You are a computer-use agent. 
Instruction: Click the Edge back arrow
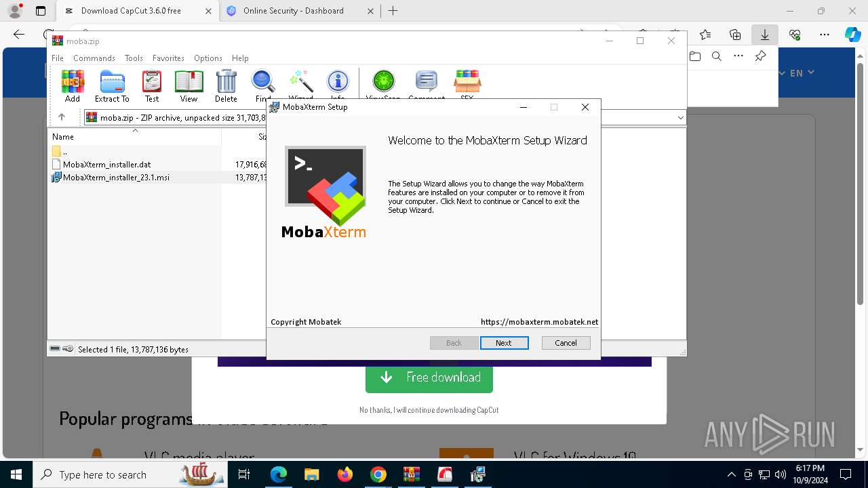[19, 35]
